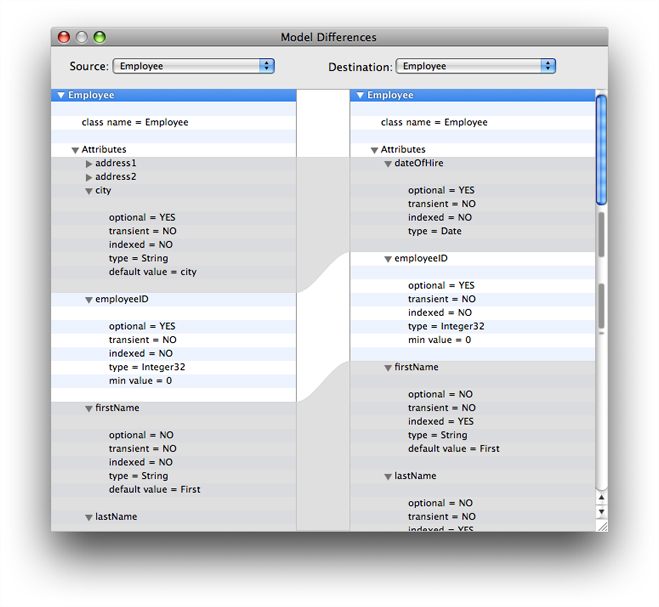This screenshot has width=659, height=607.
Task: Expand the address1 attribute
Action: click(x=89, y=163)
